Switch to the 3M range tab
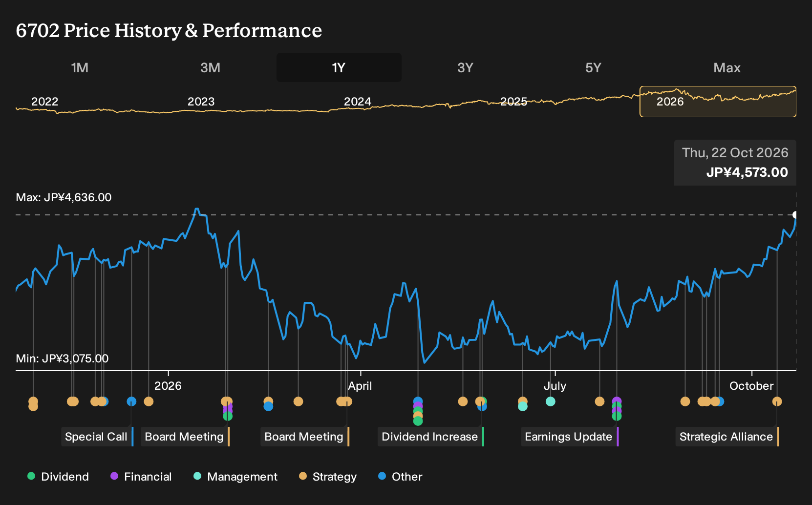The image size is (812, 505). tap(210, 67)
